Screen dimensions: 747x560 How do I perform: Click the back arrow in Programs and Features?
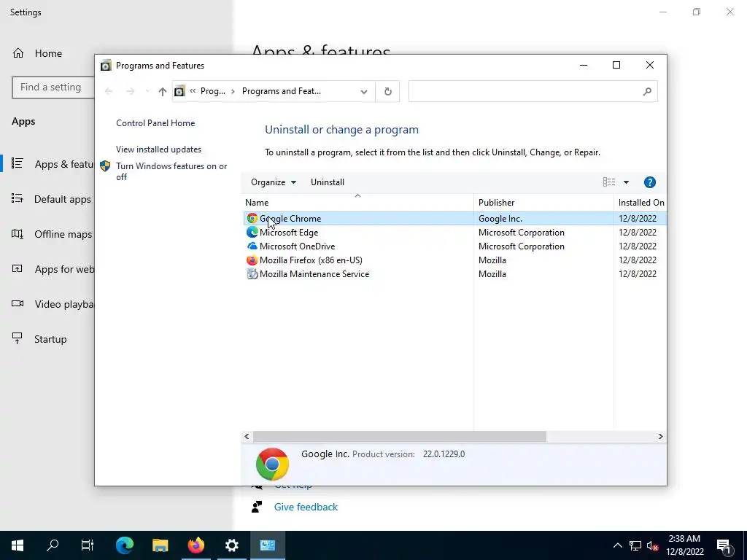(109, 91)
